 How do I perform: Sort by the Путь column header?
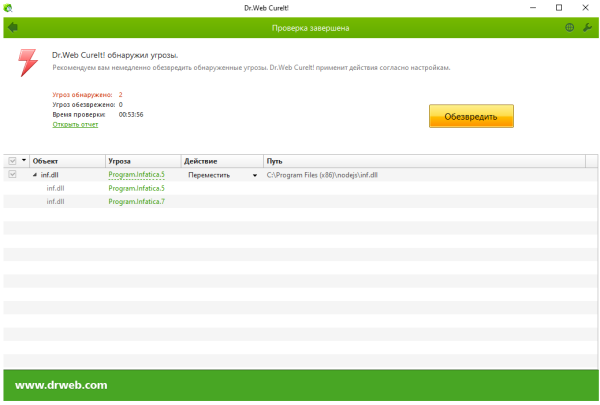pyautogui.click(x=425, y=161)
